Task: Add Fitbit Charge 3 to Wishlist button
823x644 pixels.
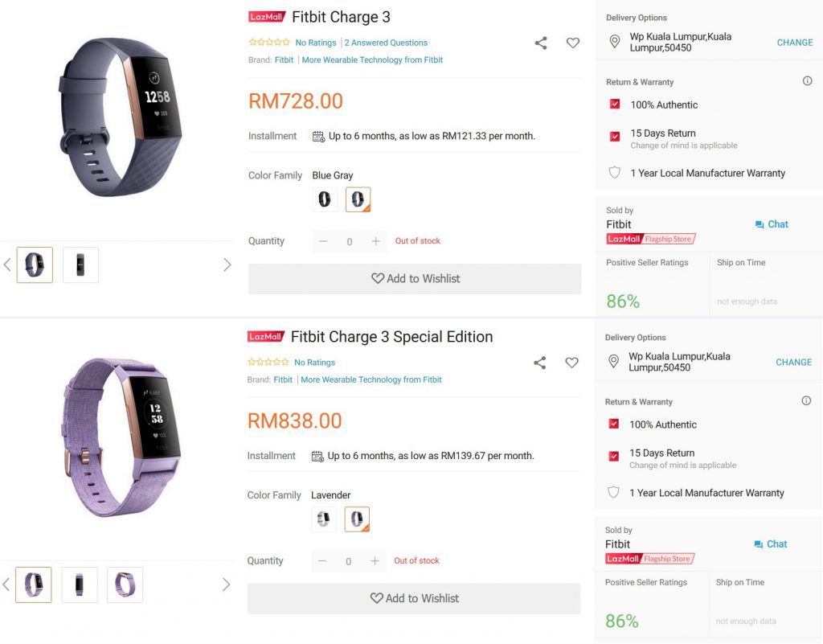Action: tap(415, 279)
